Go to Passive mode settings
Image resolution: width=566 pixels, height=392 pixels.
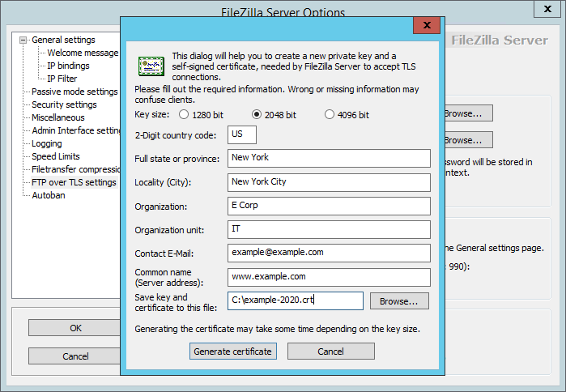(74, 92)
